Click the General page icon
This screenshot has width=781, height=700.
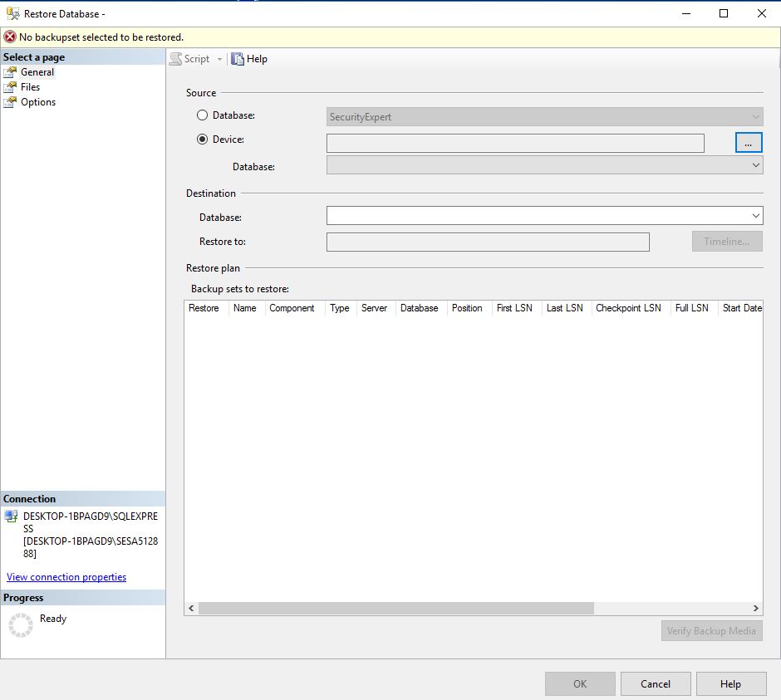[x=10, y=72]
